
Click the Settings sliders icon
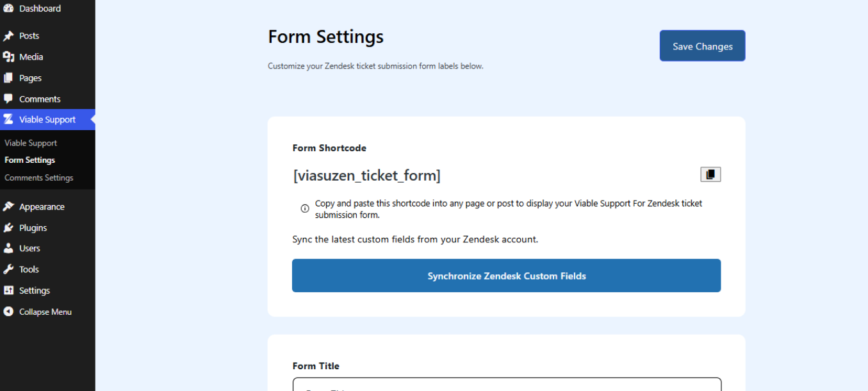[8, 290]
